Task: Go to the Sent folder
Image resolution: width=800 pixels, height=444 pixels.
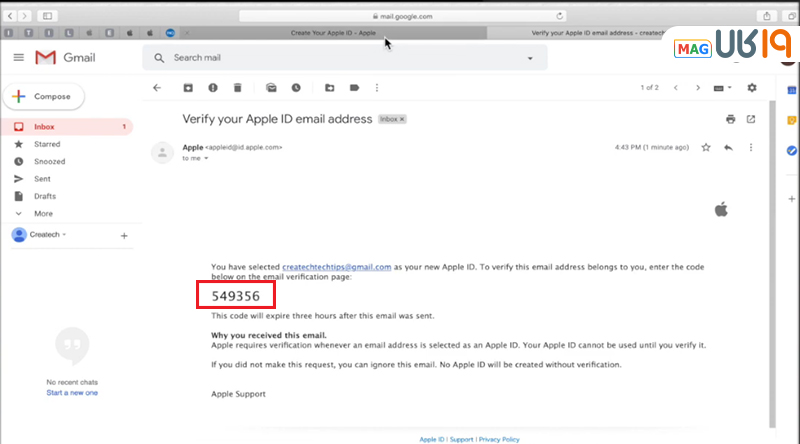Action: pyautogui.click(x=43, y=178)
